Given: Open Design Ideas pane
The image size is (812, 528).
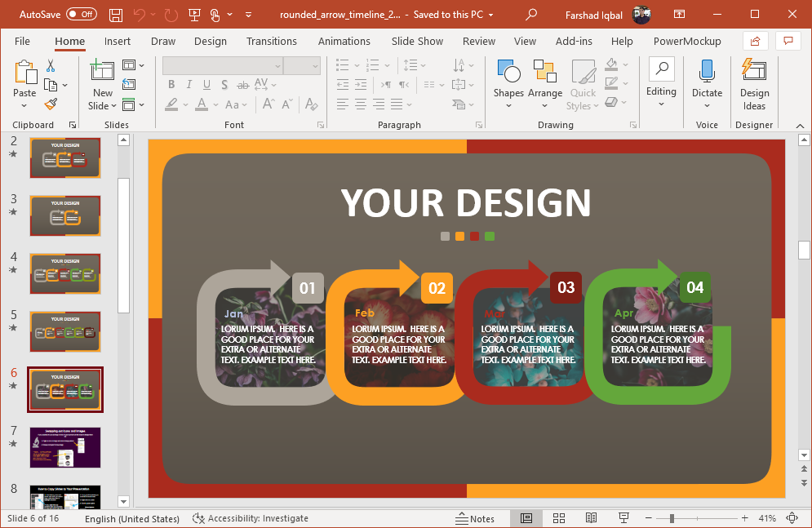Looking at the screenshot, I should point(754,84).
